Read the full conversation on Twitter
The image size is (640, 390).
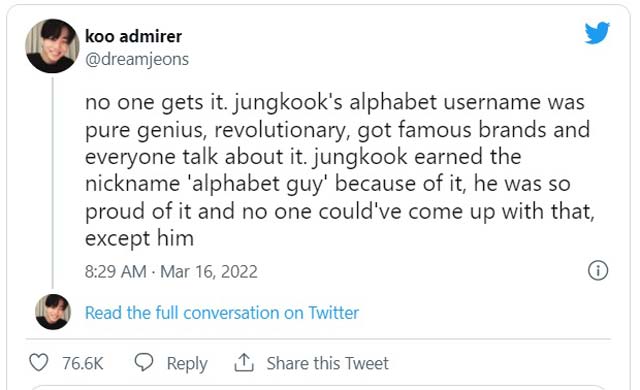coord(222,313)
